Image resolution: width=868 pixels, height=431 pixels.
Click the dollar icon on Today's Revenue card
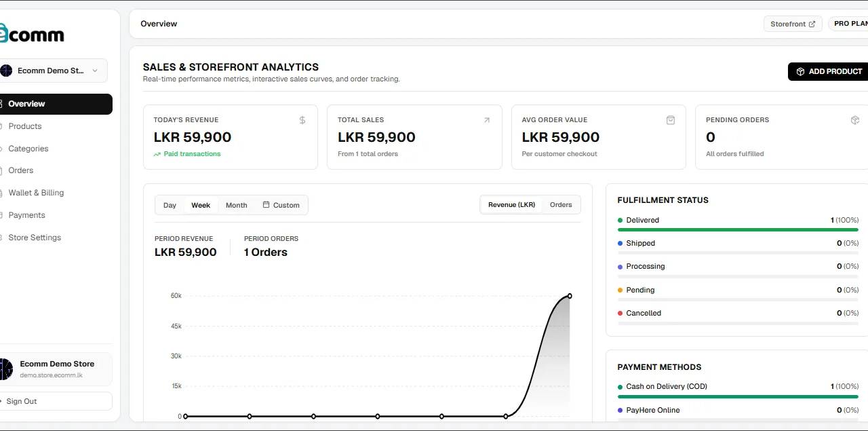(302, 120)
